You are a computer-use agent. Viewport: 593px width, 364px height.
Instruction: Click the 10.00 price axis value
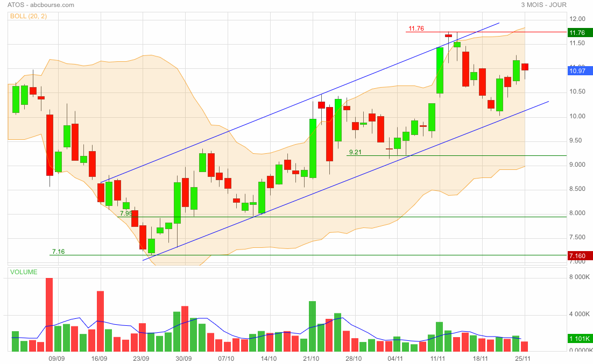click(577, 117)
